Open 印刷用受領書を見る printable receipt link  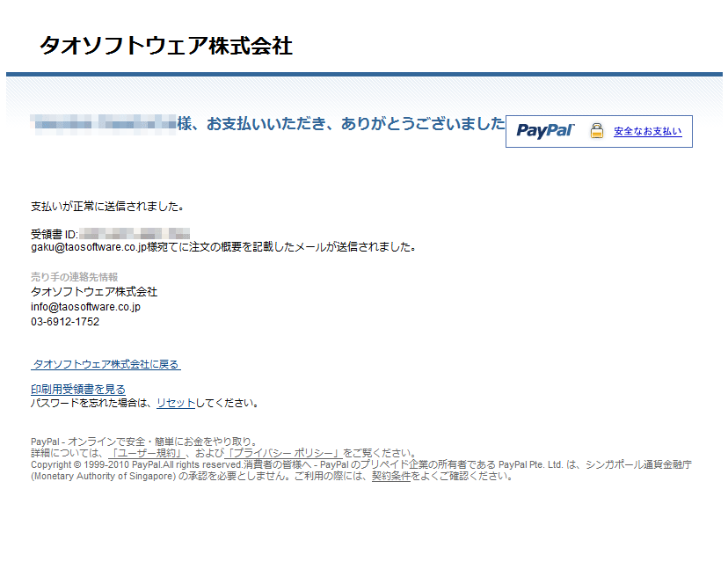point(78,390)
